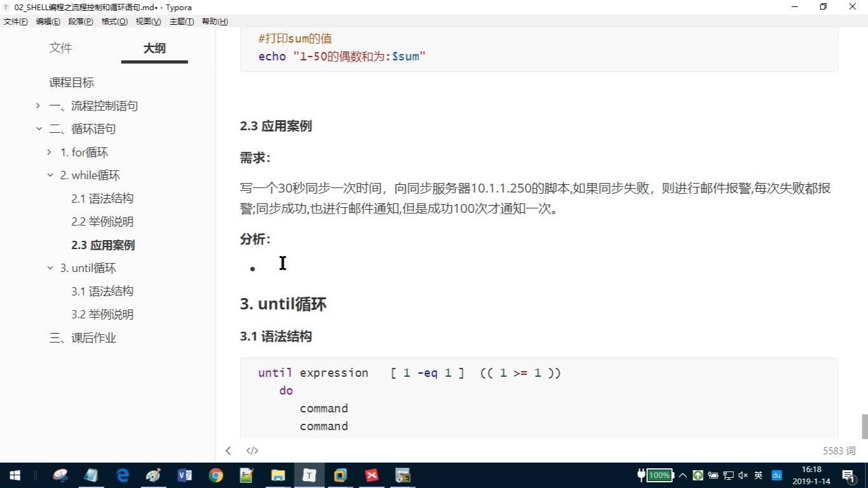Open the last taskbar app with lock icon

click(403, 475)
